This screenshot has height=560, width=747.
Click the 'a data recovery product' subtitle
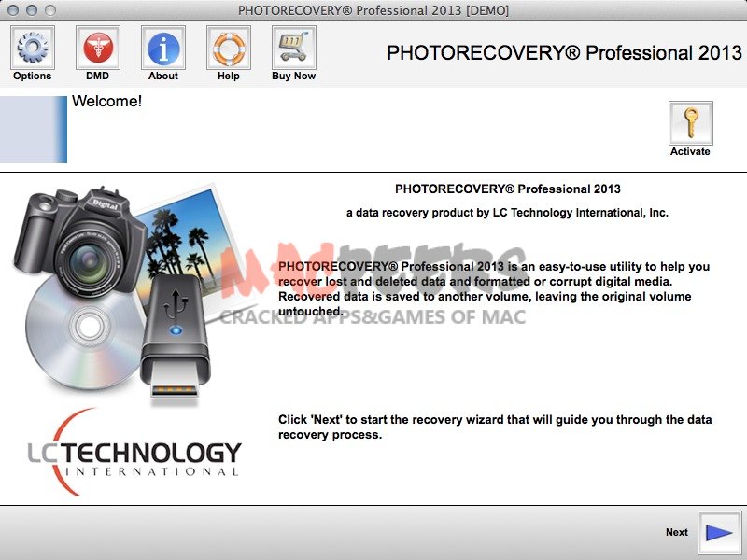(507, 213)
